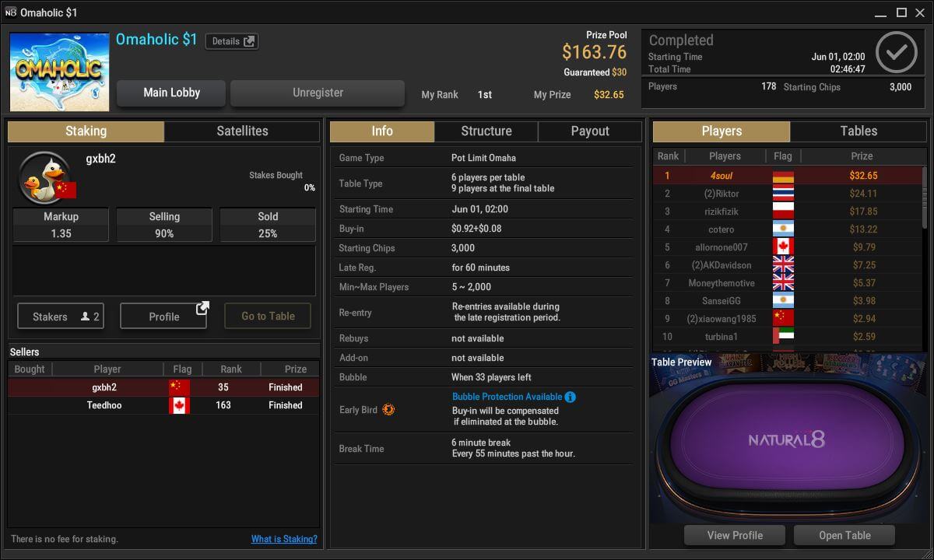Select player row 4soul
This screenshot has width=934, height=560.
point(787,176)
